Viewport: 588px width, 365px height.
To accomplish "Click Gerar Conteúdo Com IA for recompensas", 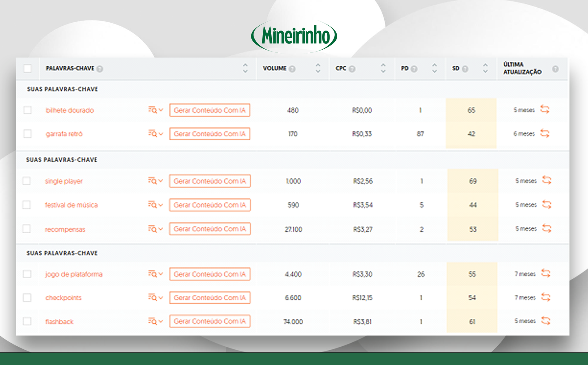I will tap(210, 229).
